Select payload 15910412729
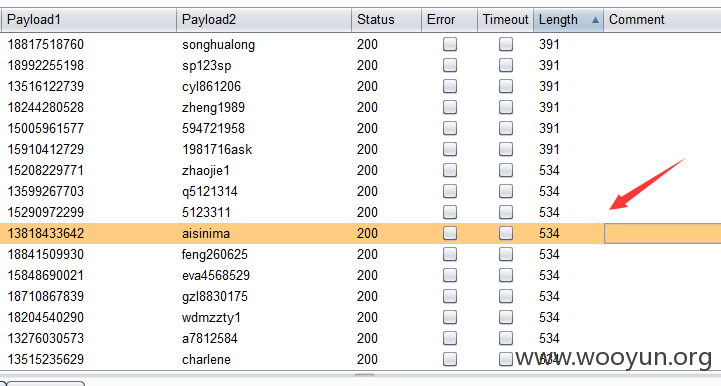The image size is (721, 386). coord(46,149)
